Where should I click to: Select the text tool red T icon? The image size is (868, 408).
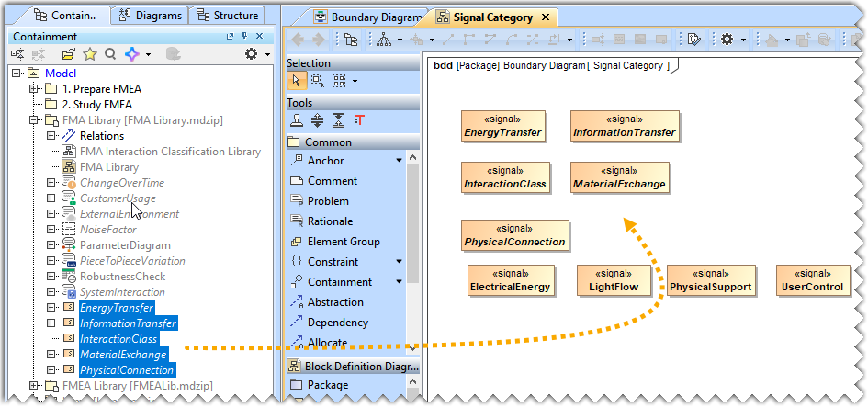coord(359,120)
